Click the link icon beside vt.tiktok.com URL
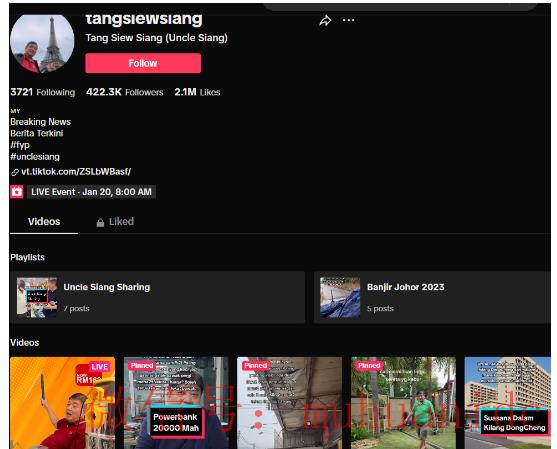 pyautogui.click(x=15, y=172)
